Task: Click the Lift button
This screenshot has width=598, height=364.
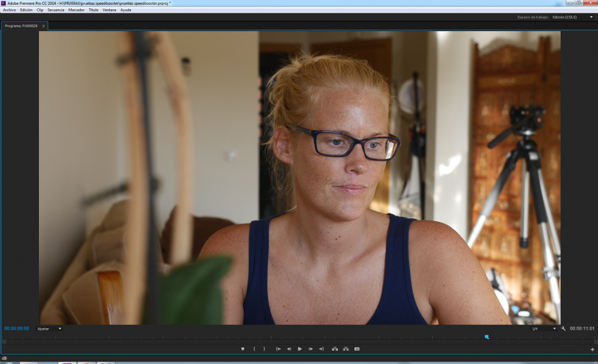Action: tap(335, 348)
